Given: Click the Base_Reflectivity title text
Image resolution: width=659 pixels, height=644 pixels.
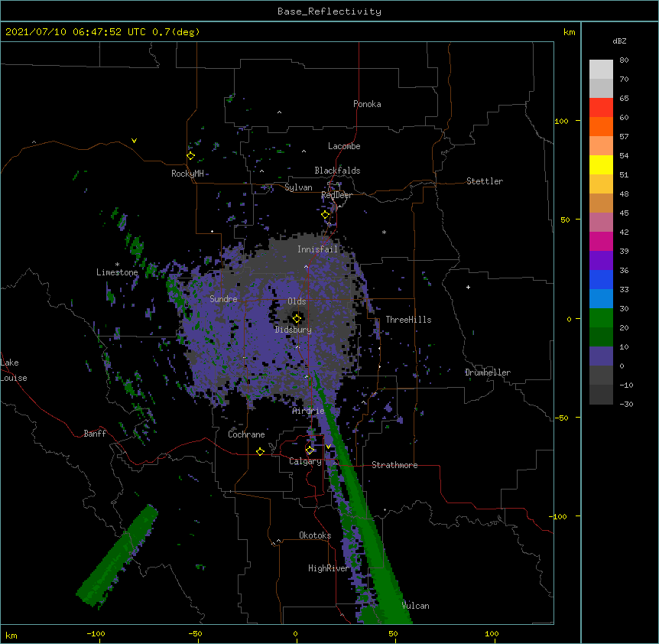Looking at the screenshot, I should 329,11.
